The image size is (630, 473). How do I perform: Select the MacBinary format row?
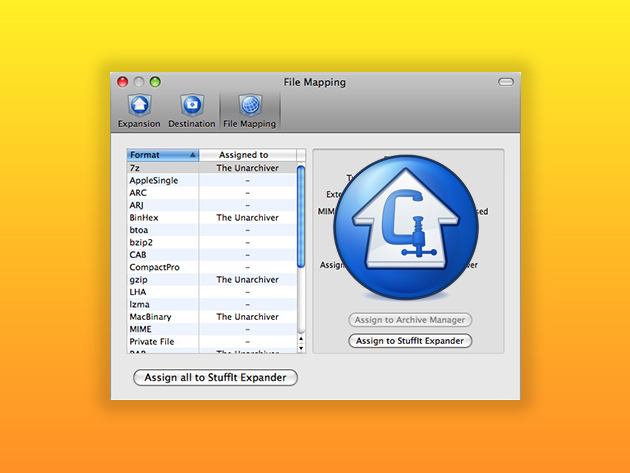(x=212, y=317)
